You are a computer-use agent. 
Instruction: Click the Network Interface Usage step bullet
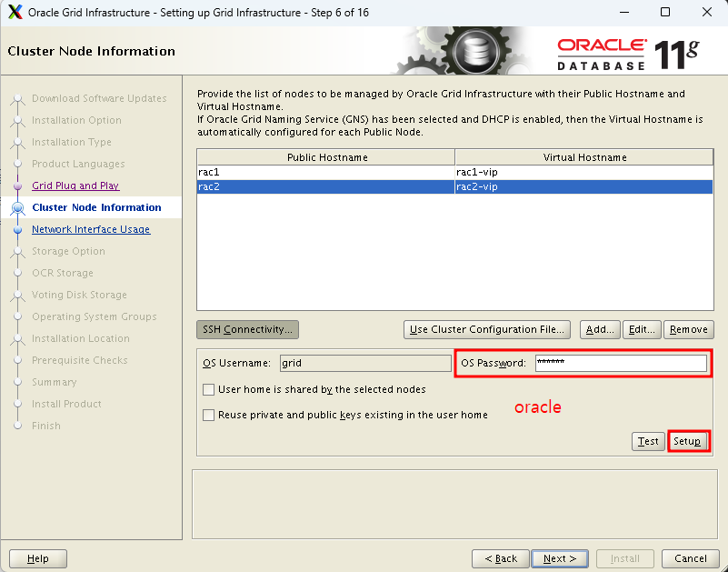pyautogui.click(x=17, y=229)
